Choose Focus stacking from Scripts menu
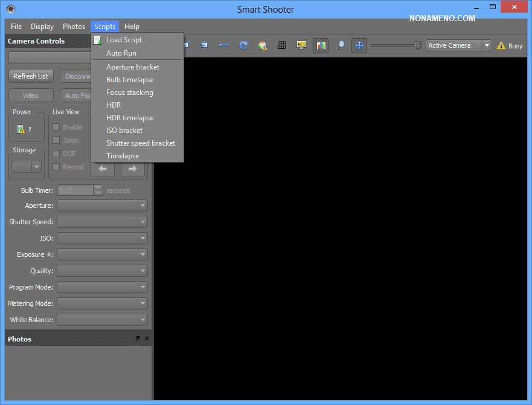 coord(130,92)
